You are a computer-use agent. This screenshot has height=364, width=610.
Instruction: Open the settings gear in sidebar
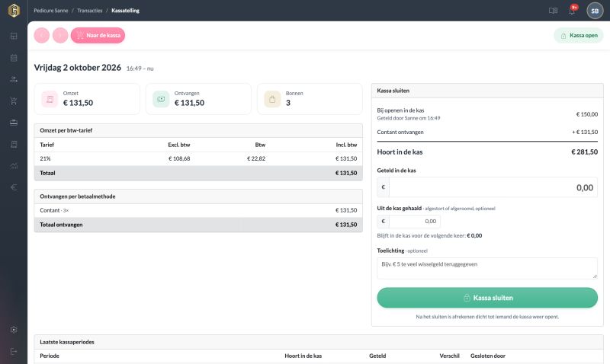[x=14, y=330]
